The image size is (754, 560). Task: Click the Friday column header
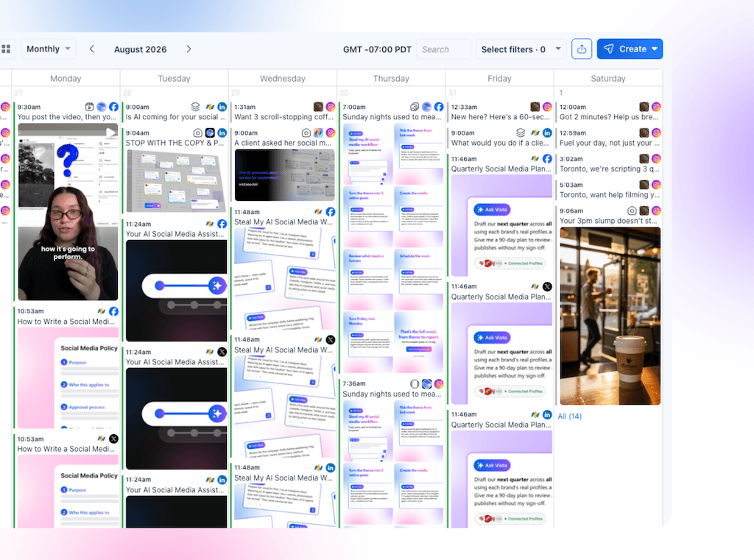coord(499,78)
